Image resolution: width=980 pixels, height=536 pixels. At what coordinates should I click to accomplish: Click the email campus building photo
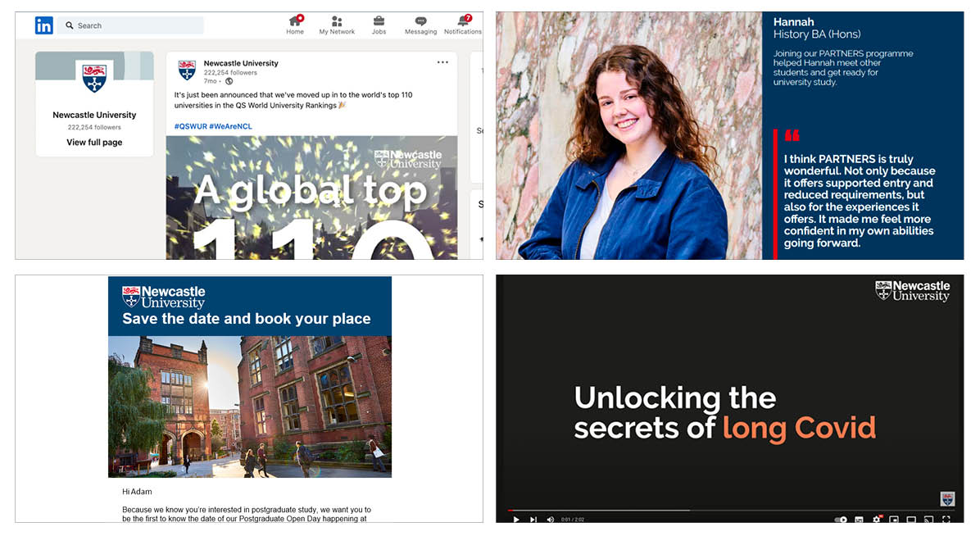click(x=250, y=407)
